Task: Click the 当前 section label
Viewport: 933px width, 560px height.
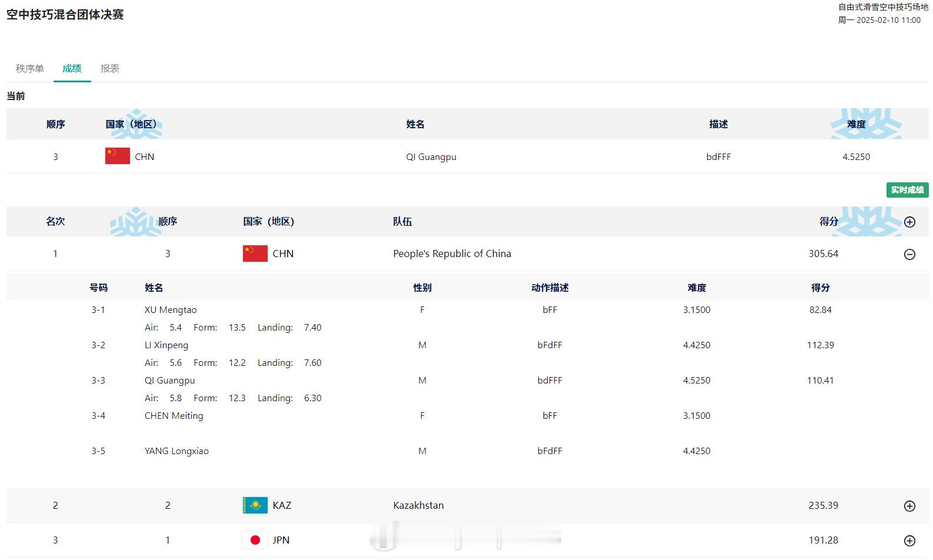Action: click(16, 96)
